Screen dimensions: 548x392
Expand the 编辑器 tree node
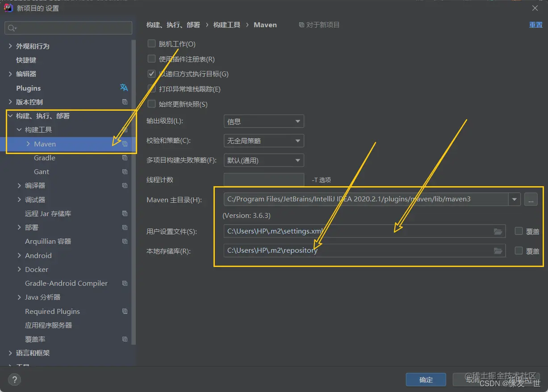point(10,74)
